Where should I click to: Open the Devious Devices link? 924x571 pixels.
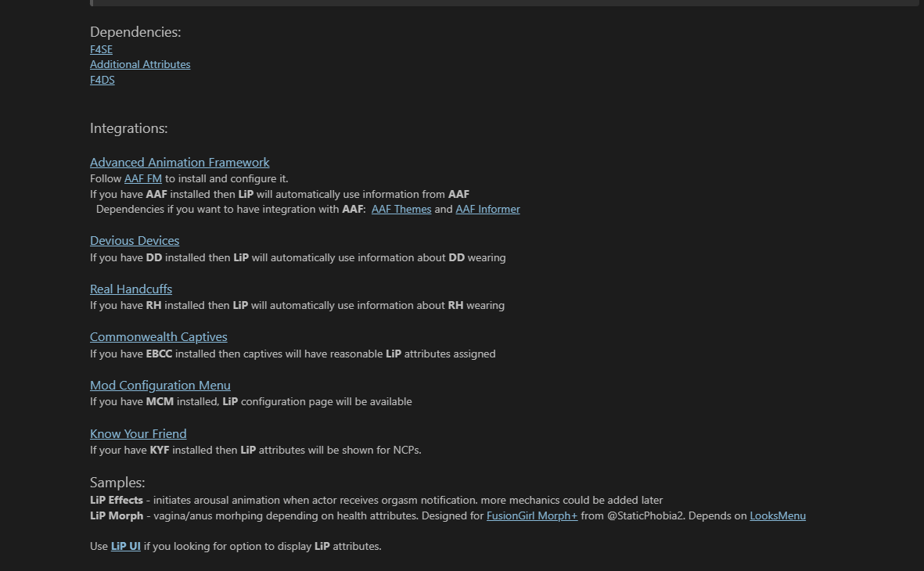point(135,241)
